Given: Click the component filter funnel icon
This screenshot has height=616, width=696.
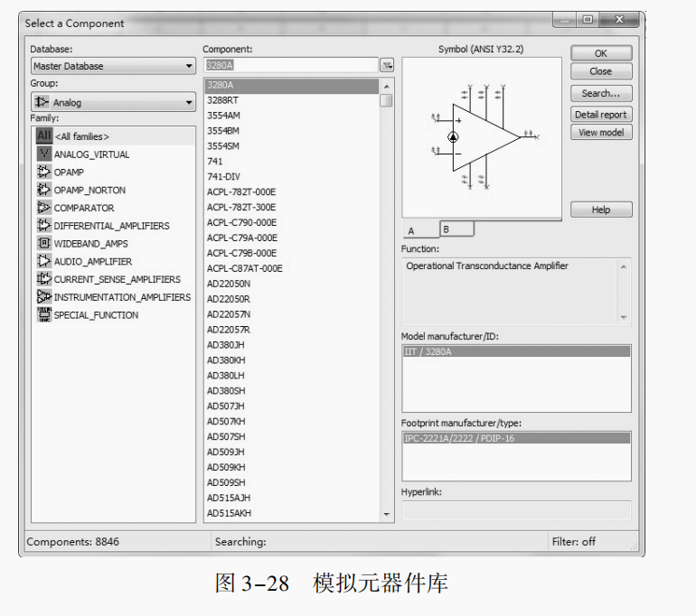Looking at the screenshot, I should pyautogui.click(x=387, y=66).
